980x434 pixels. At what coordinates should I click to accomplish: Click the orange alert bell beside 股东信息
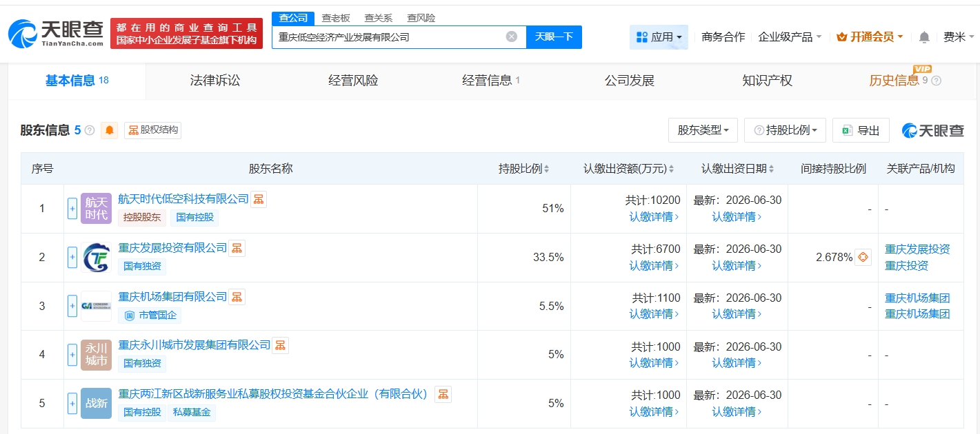[x=110, y=130]
